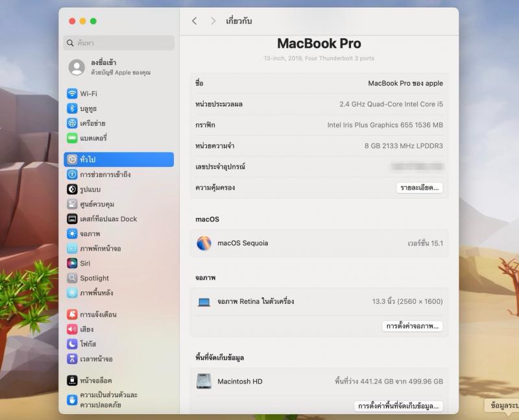Open Displays sun icon (จอภาพ) in sidebar

coord(72,234)
